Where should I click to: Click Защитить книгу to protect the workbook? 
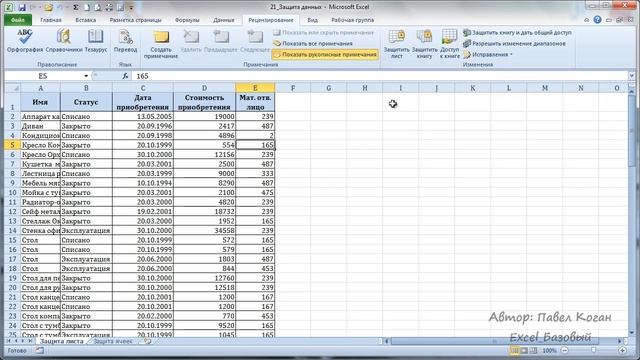(x=424, y=44)
